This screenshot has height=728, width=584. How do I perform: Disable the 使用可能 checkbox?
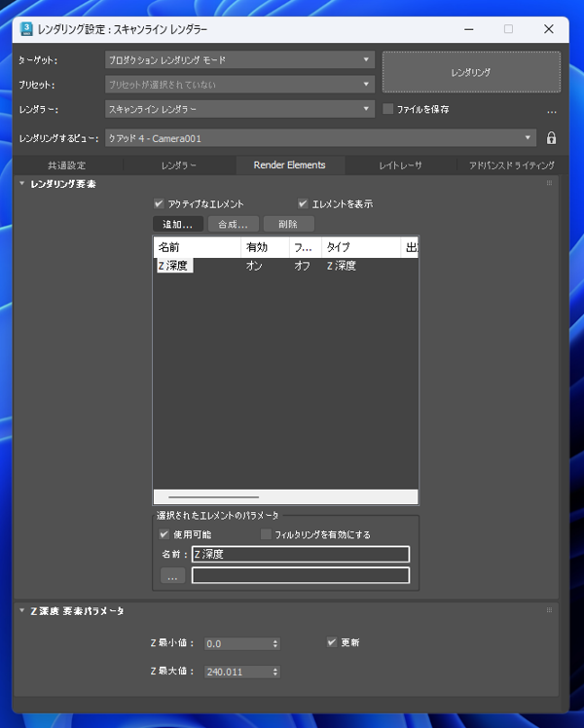coord(164,534)
